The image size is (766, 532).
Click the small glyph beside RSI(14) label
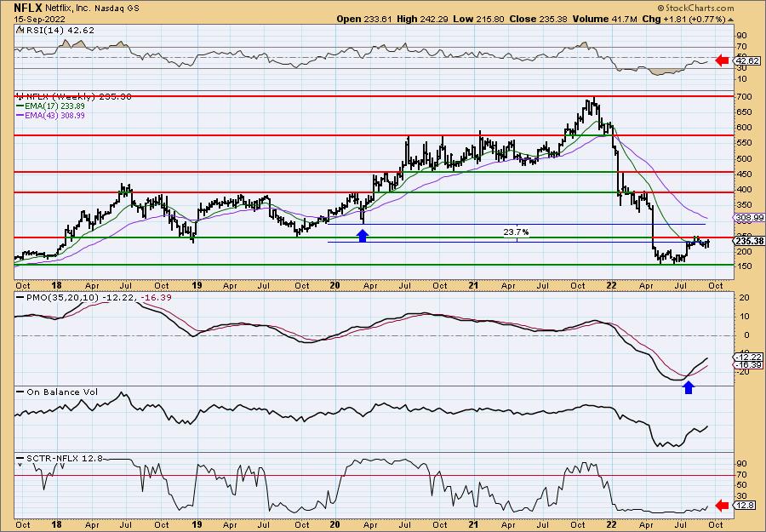[x=20, y=30]
